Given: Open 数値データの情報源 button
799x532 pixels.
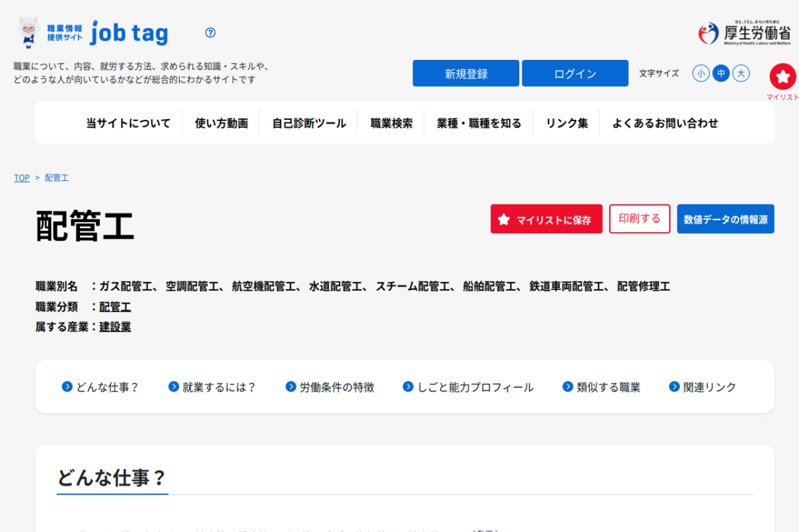Looking at the screenshot, I should 725,219.
